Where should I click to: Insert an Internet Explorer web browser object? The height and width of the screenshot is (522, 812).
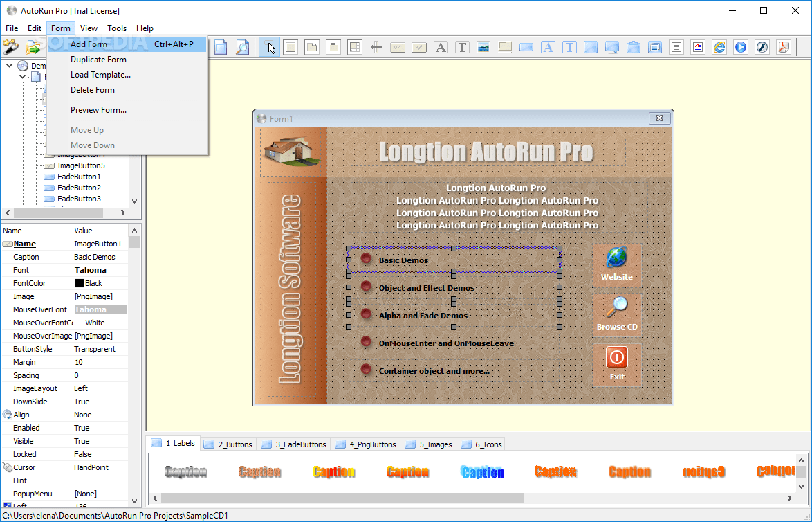pos(719,47)
